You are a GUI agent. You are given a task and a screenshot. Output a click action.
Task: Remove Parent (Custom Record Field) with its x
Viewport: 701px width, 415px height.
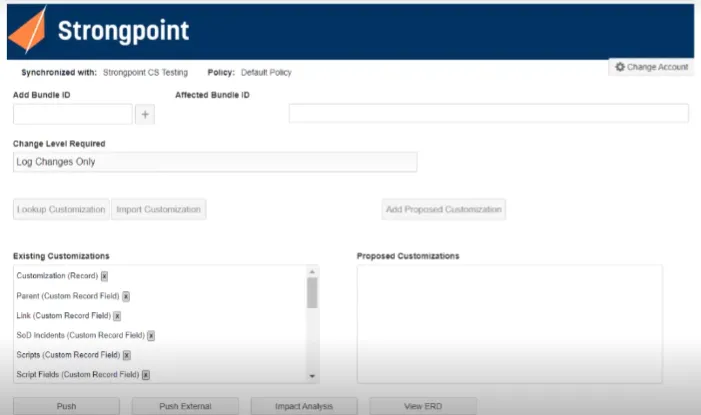tap(126, 296)
